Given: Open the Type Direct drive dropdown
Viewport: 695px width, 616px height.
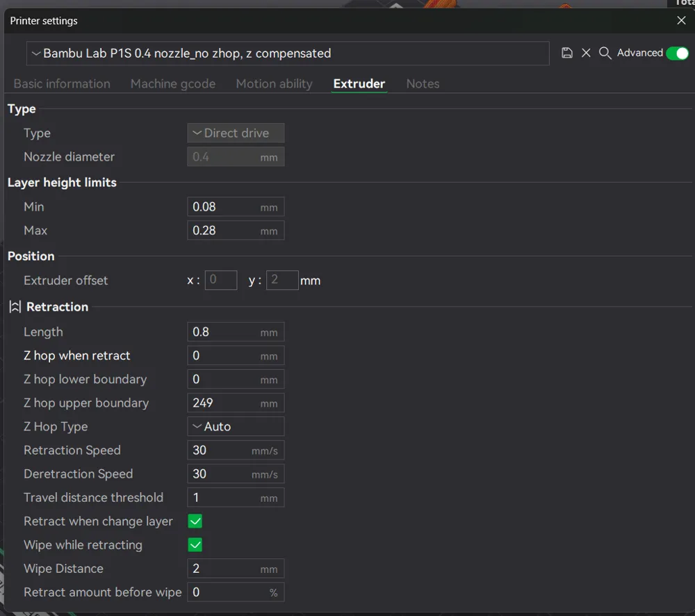Looking at the screenshot, I should tap(236, 133).
